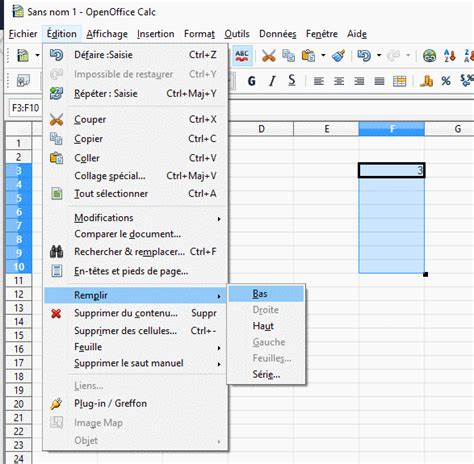Click the Hyperlink globe toolbar icon
474x464 pixels.
(x=429, y=56)
